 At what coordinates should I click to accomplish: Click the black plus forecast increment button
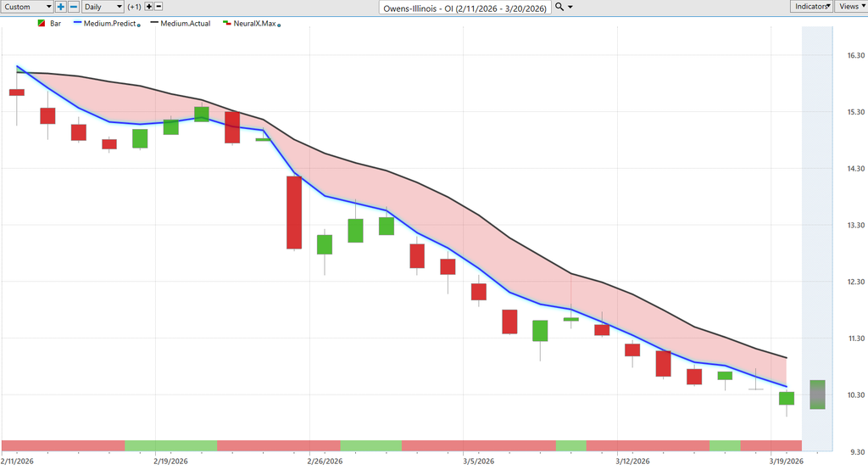[x=149, y=7]
